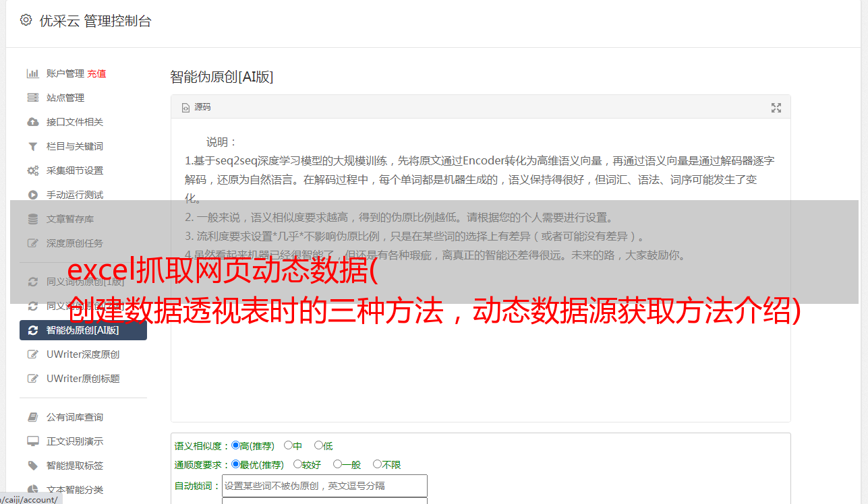Click the server icon for 站点管理
Viewport: 868px width, 504px height.
click(x=32, y=98)
